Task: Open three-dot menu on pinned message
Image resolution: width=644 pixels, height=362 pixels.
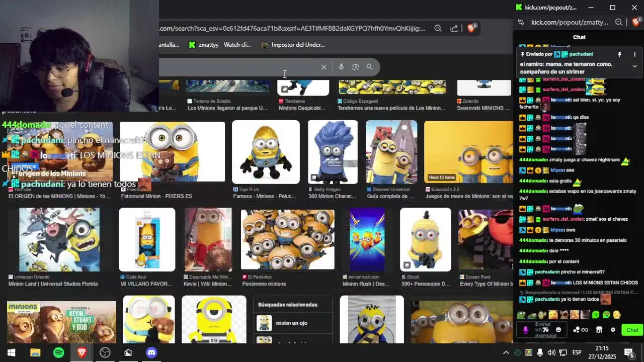Action: pyautogui.click(x=634, y=54)
